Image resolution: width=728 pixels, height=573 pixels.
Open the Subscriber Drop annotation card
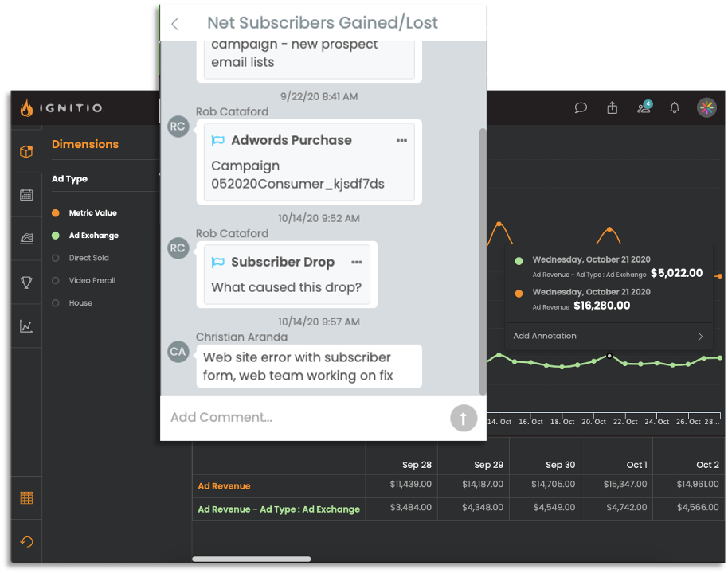287,275
